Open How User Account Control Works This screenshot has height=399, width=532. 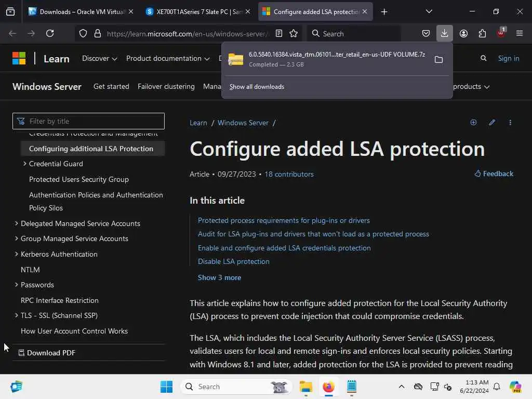pos(74,331)
